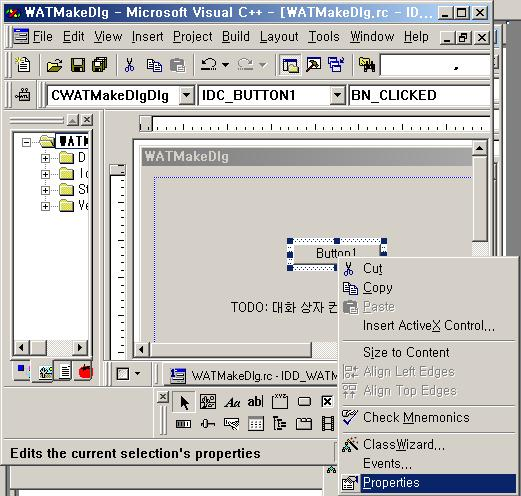This screenshot has width=521, height=496.
Task: Open the Layout menu
Action: click(x=279, y=36)
